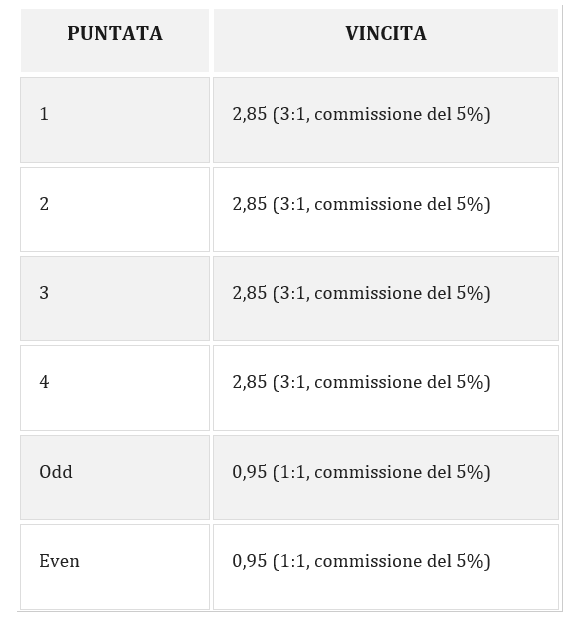
Task: Select the Even bet cell
Action: [x=115, y=567]
